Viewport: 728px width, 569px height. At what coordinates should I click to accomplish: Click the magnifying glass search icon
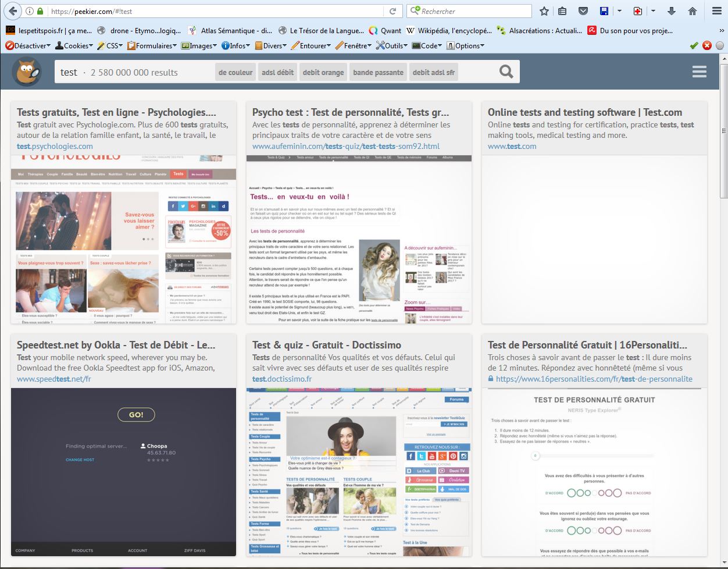point(506,72)
